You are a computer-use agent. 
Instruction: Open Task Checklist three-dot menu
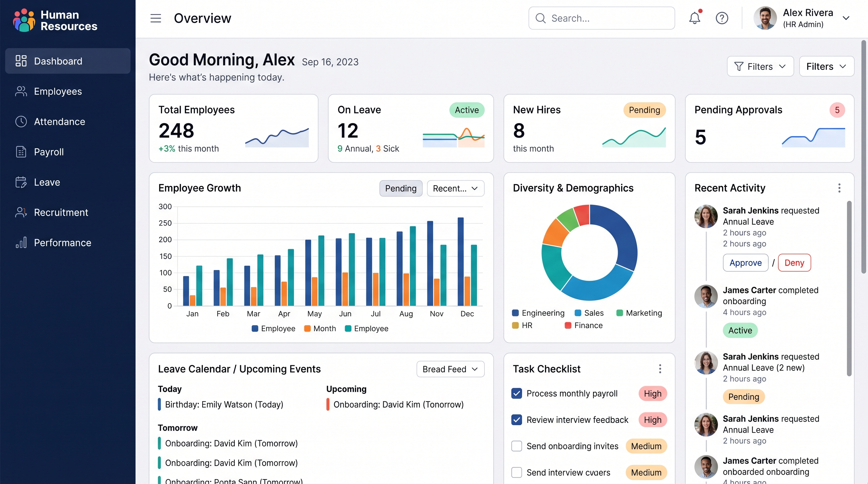[x=660, y=369]
